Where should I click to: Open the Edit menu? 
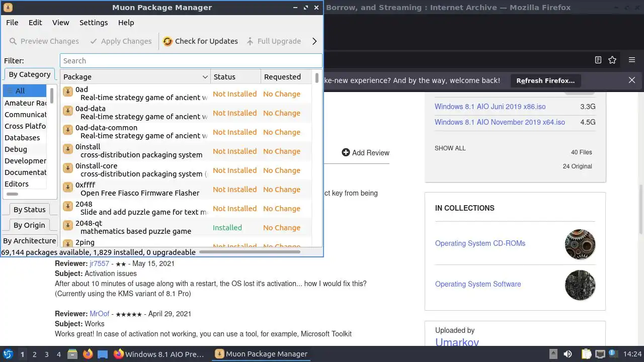click(35, 23)
